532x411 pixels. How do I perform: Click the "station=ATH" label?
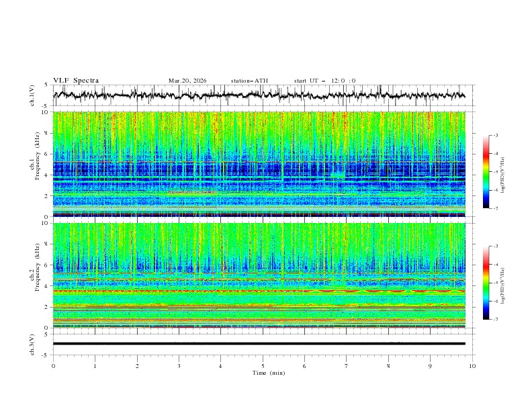(249, 81)
